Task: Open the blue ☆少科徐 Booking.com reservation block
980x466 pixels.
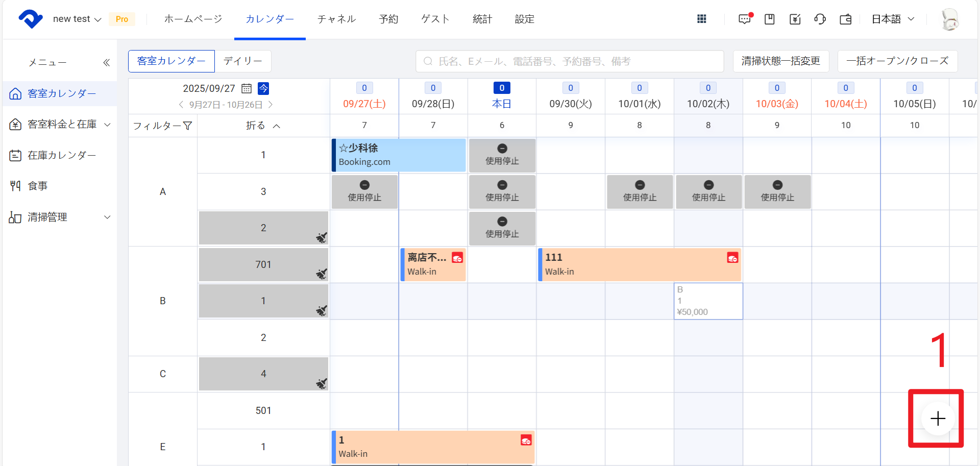Action: (399, 155)
